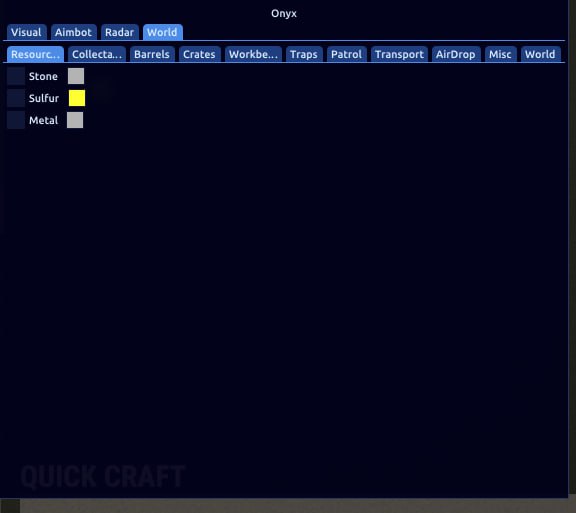Show the Barrels sub-tab

152,54
